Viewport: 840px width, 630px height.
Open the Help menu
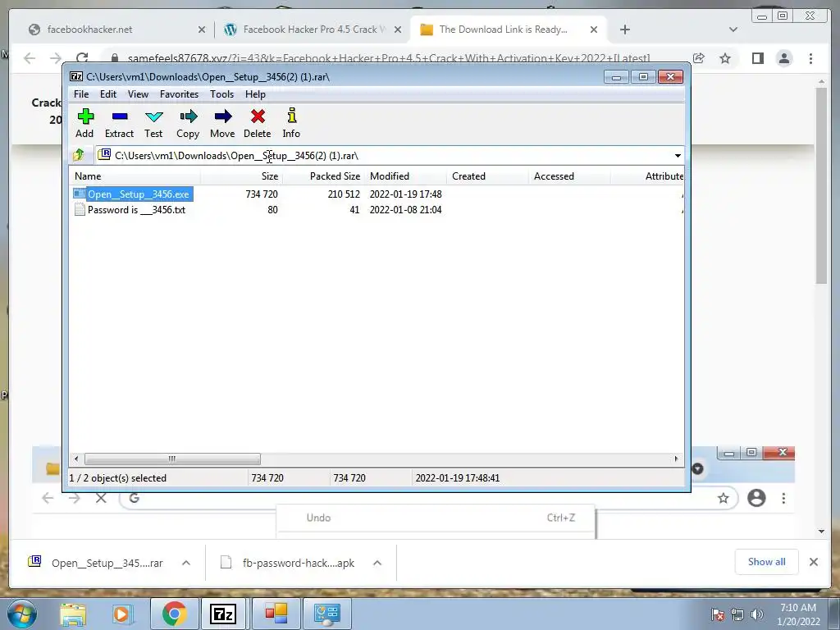(256, 94)
